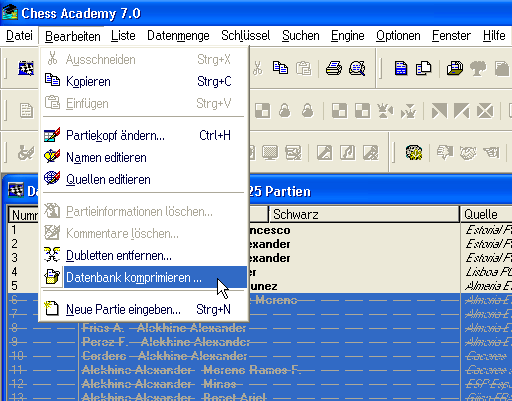Click the print toolbar icon
This screenshot has height=401, width=512.
point(334,68)
